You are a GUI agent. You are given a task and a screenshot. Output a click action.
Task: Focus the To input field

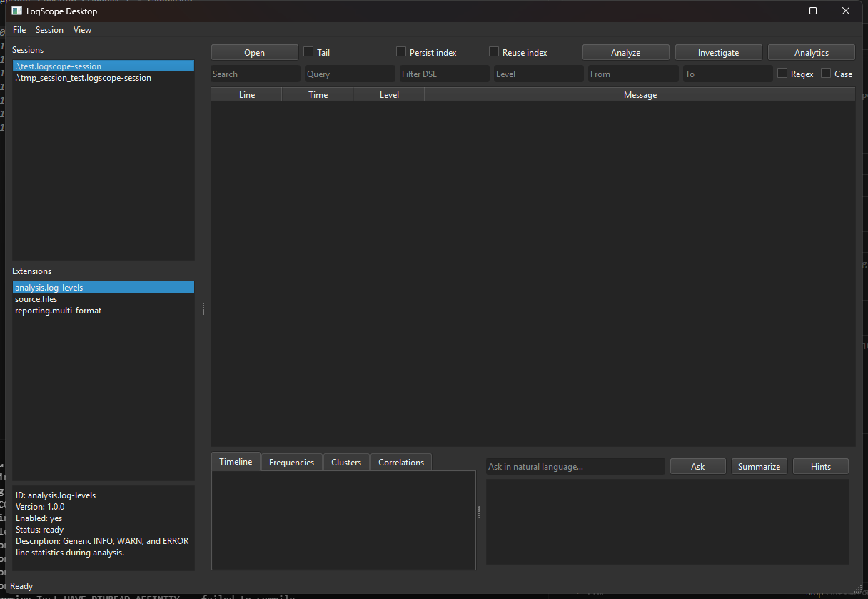[x=728, y=74]
